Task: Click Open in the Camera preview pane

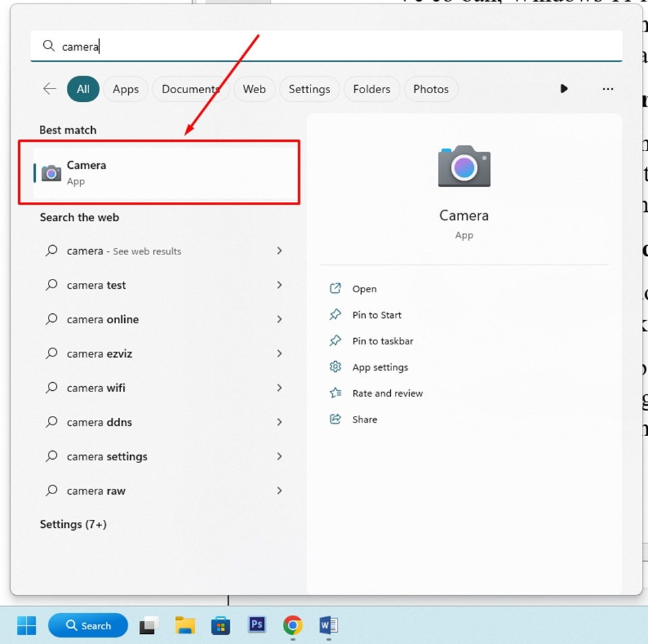Action: 364,289
